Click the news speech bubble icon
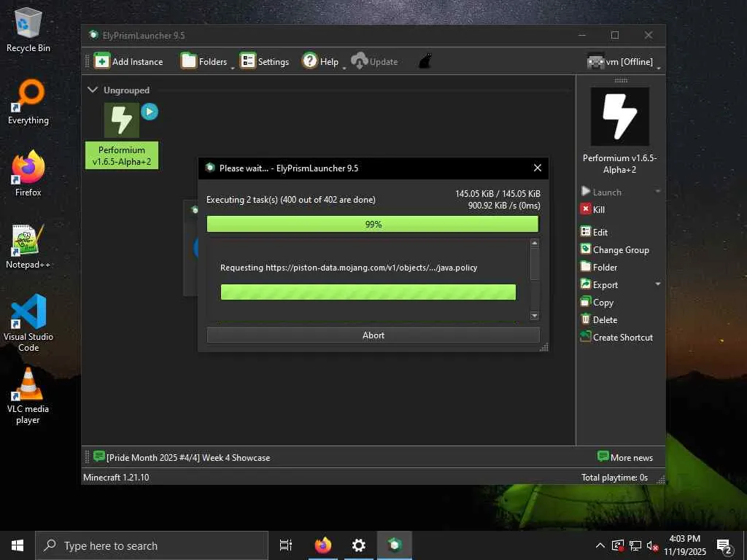This screenshot has height=560, width=747. [98, 456]
